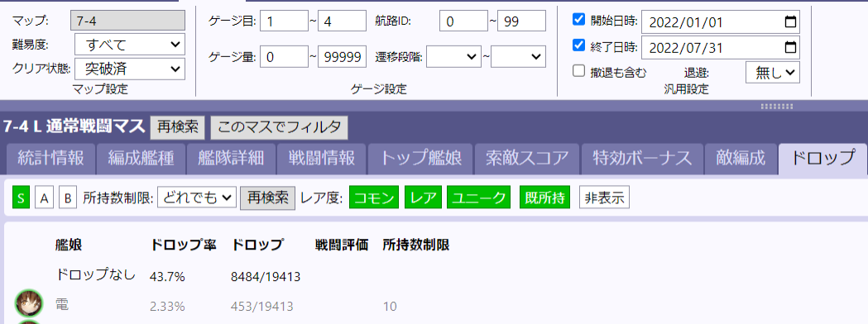Image resolution: width=868 pixels, height=324 pixels.
Task: Open the first 遷移段階 dropdown
Action: [453, 56]
